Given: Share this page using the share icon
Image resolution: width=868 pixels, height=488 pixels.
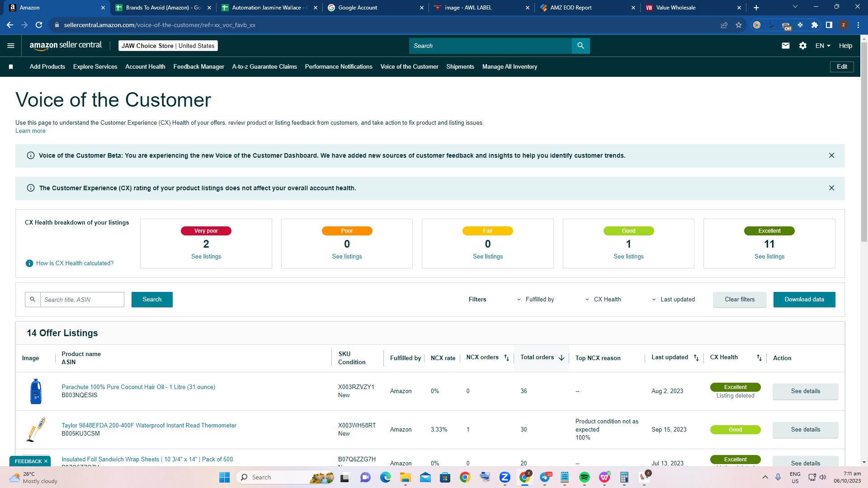Looking at the screenshot, I should [x=724, y=25].
